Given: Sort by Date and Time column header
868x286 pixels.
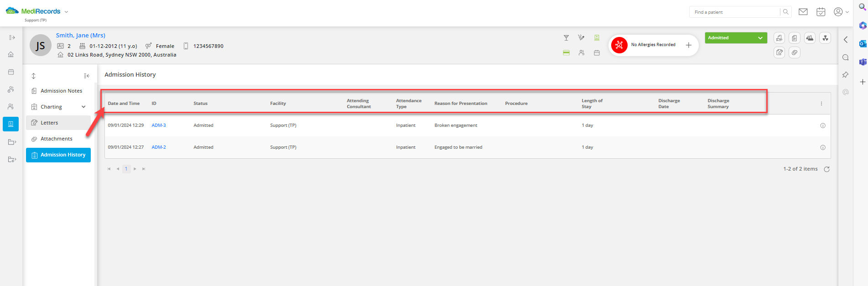Looking at the screenshot, I should click(x=124, y=104).
